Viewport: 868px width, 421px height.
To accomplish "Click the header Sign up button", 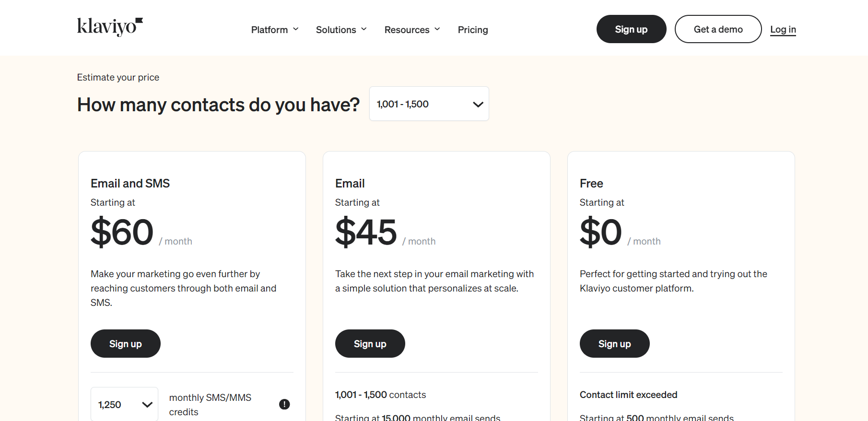I will point(631,29).
